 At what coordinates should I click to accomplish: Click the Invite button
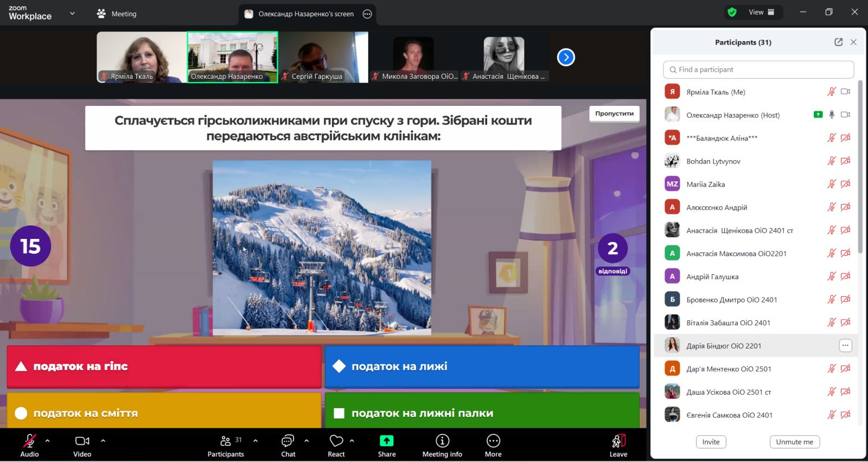(711, 442)
